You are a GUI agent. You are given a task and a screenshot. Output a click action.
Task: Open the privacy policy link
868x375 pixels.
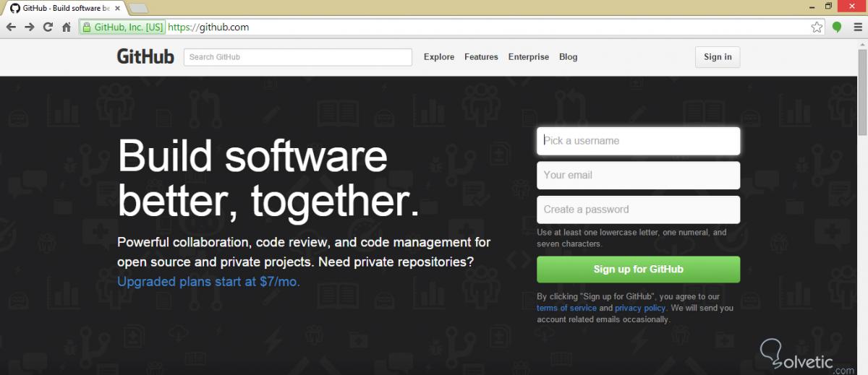click(640, 308)
